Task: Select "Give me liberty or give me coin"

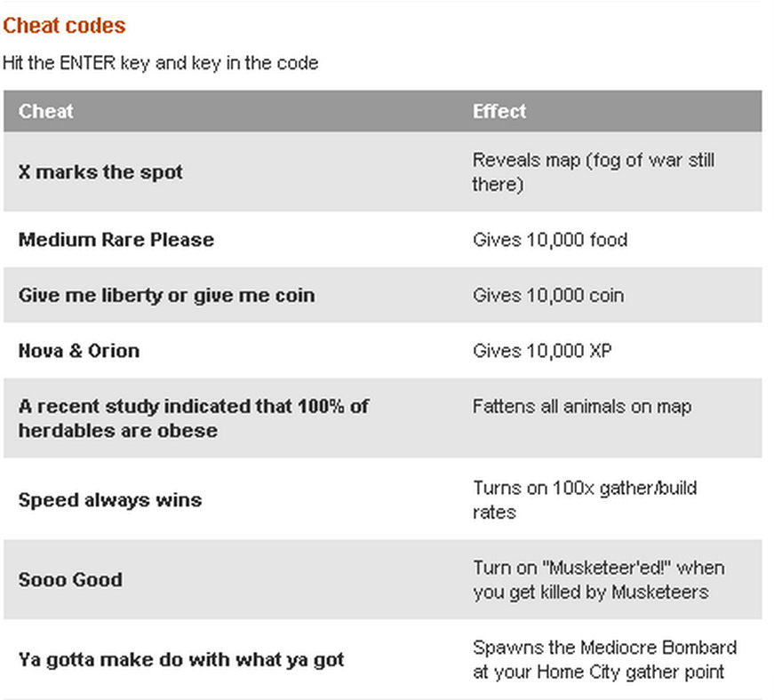Action: click(x=166, y=295)
